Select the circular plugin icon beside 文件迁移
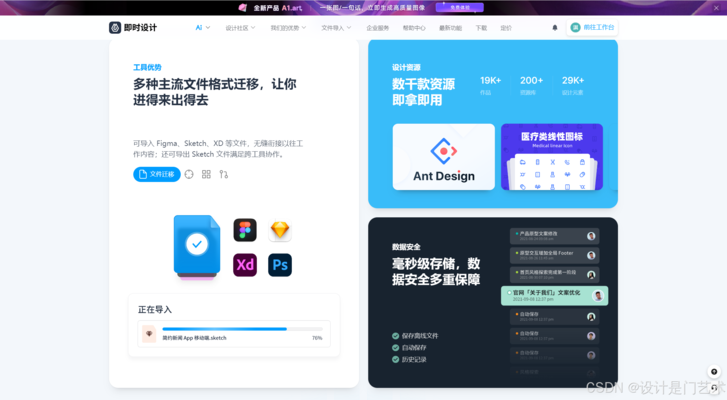 [189, 174]
